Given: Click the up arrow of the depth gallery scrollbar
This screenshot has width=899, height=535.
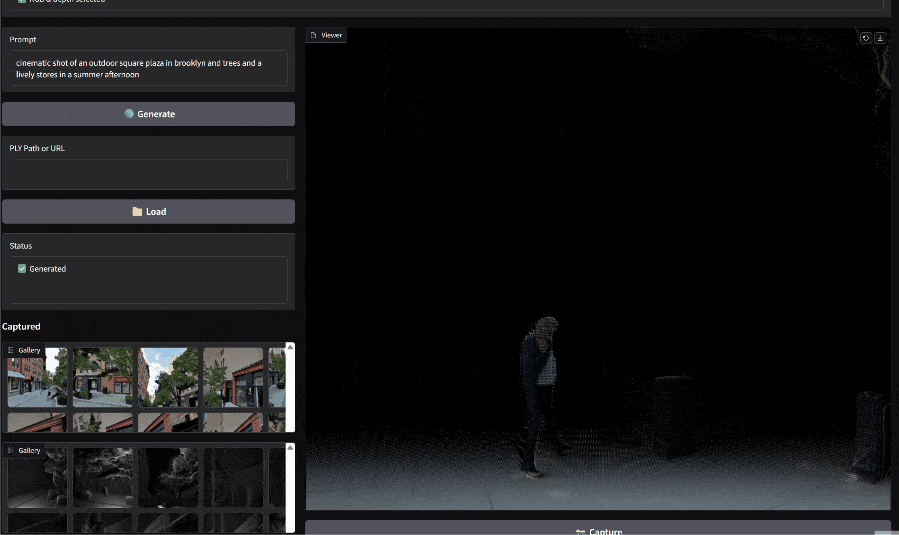Looking at the screenshot, I should pos(290,447).
